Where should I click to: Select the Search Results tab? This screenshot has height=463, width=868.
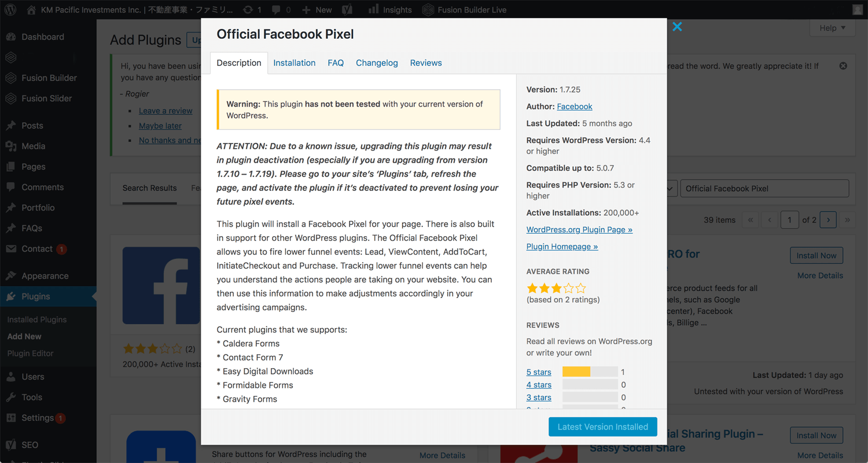pos(150,188)
